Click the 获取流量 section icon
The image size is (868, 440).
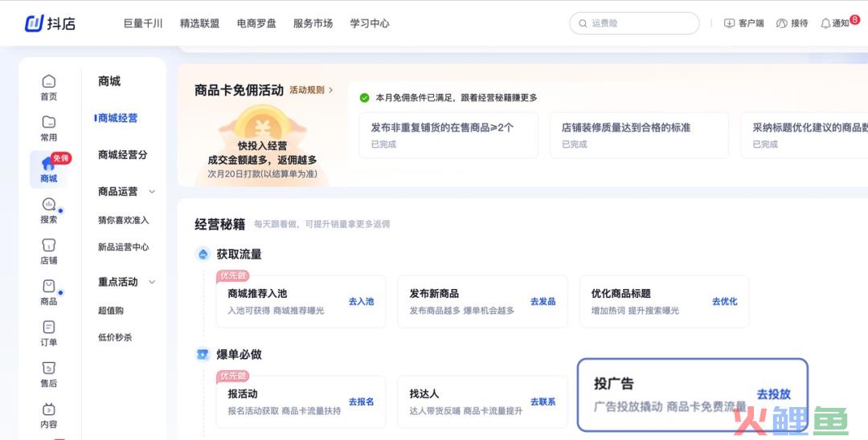pos(203,255)
